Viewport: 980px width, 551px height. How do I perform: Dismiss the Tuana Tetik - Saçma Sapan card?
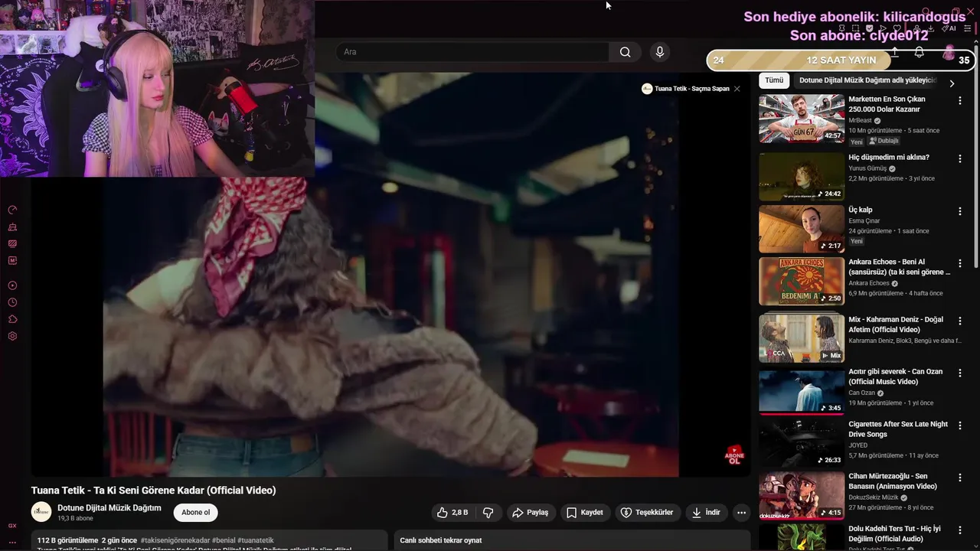click(737, 89)
